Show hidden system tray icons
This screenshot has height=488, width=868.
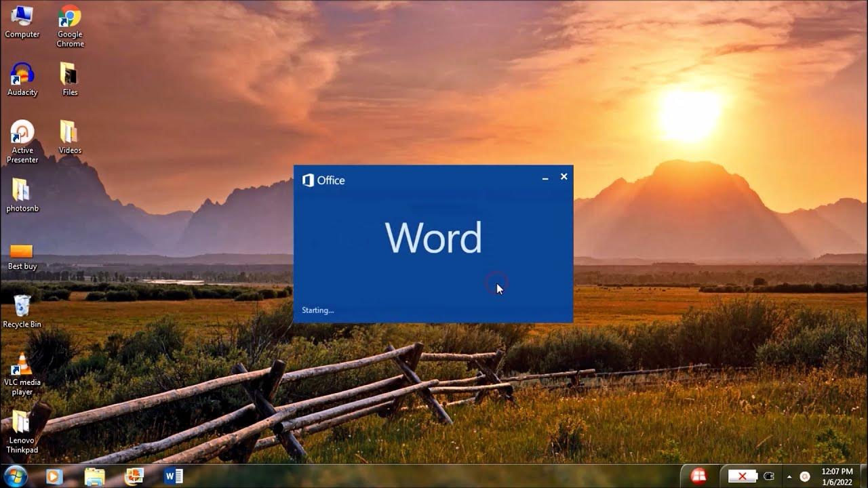click(789, 476)
